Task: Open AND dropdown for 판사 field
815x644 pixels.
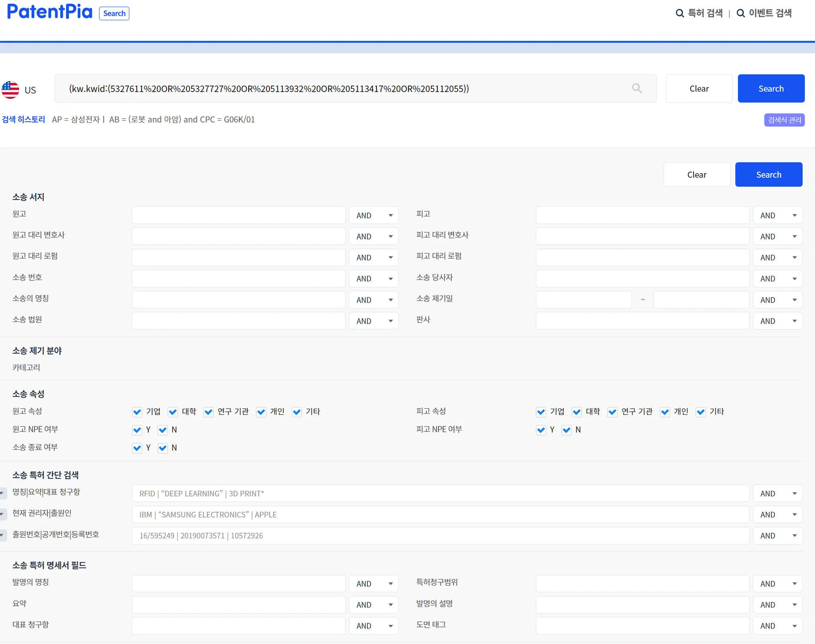Action: [x=778, y=321]
